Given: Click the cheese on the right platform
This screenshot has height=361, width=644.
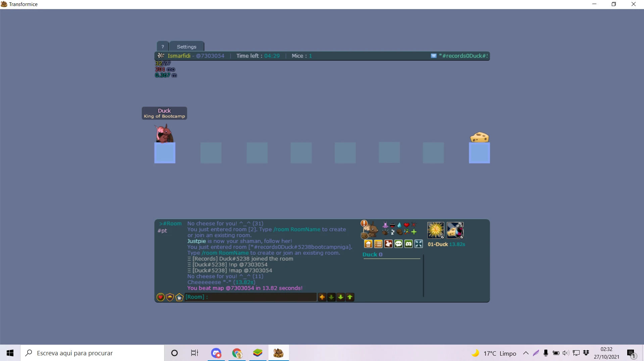Looking at the screenshot, I should tap(479, 137).
